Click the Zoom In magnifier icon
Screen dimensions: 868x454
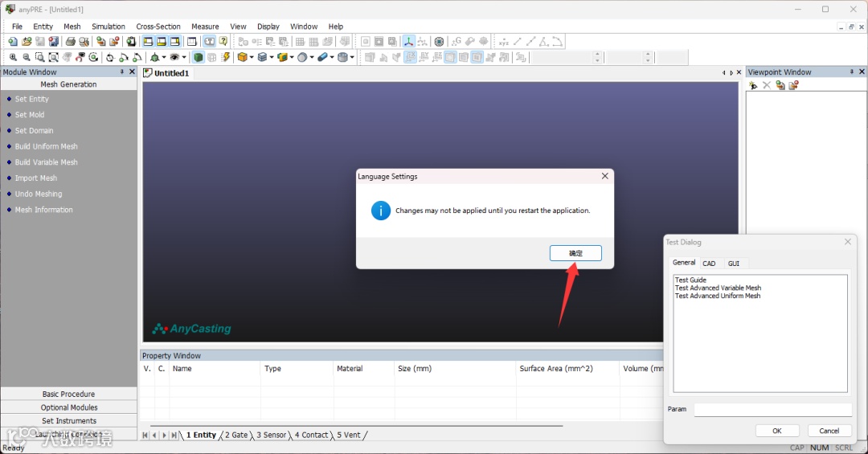pyautogui.click(x=13, y=57)
